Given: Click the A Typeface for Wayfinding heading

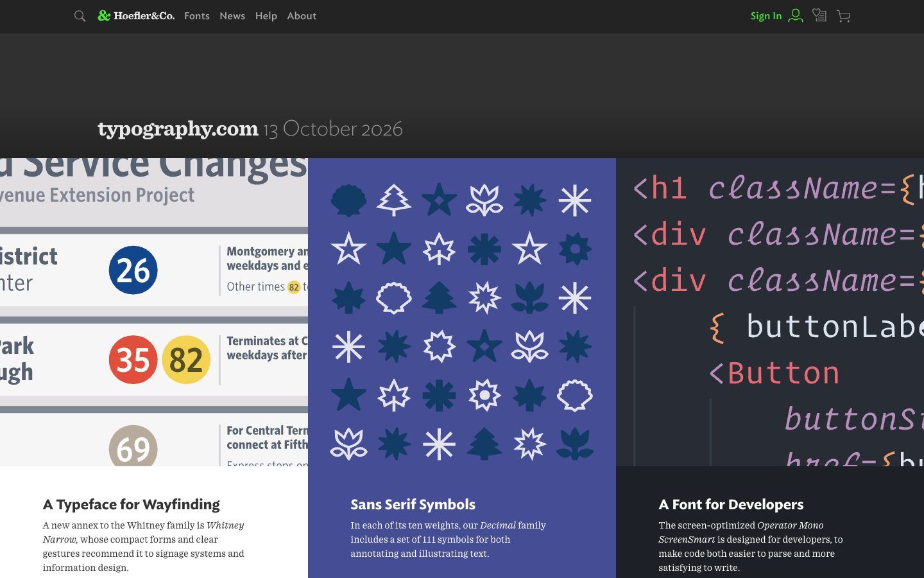Looking at the screenshot, I should click(132, 505).
